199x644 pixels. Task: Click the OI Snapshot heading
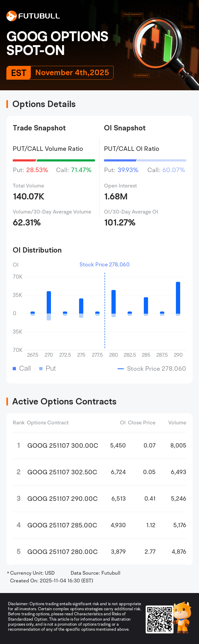[125, 128]
